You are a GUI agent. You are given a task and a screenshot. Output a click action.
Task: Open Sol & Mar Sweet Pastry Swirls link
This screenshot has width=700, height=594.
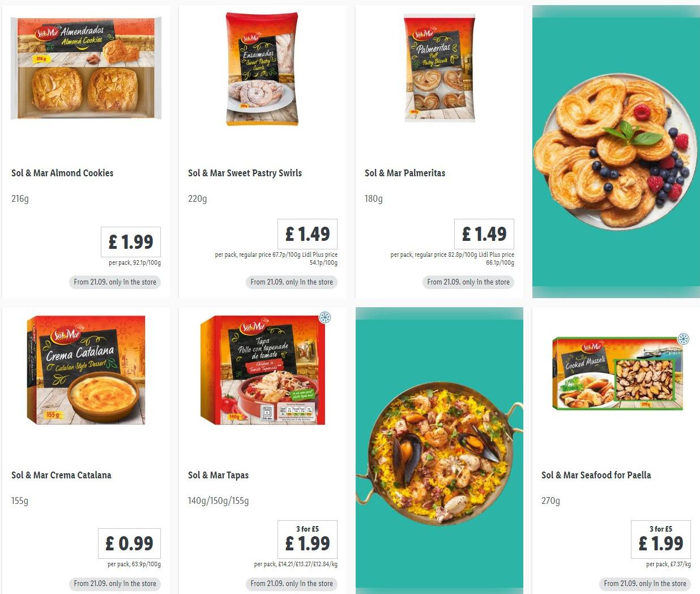click(x=245, y=173)
